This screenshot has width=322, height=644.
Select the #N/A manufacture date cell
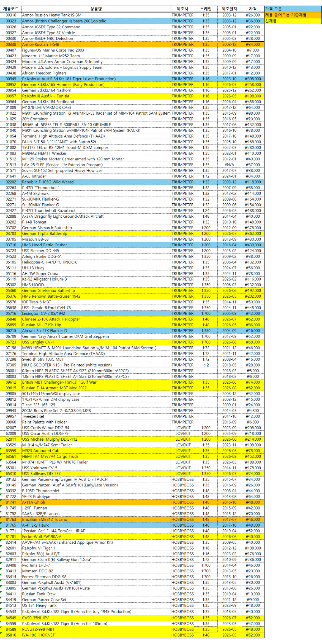pos(229,165)
